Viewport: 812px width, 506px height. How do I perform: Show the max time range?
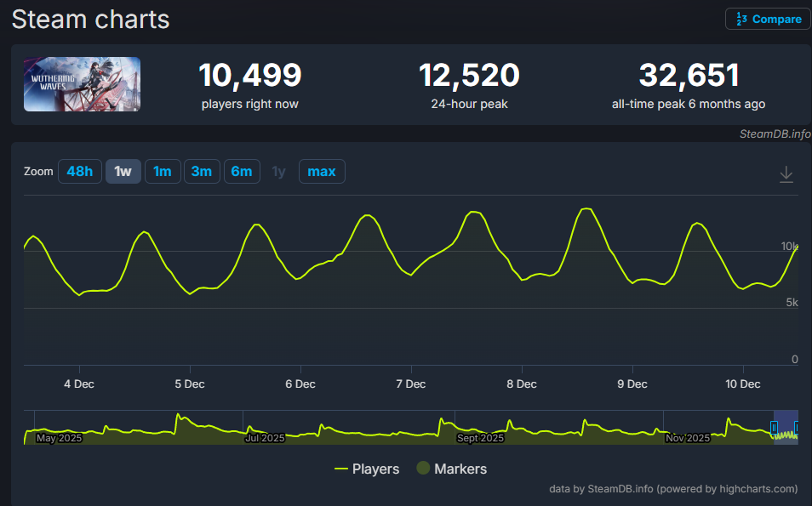[322, 171]
